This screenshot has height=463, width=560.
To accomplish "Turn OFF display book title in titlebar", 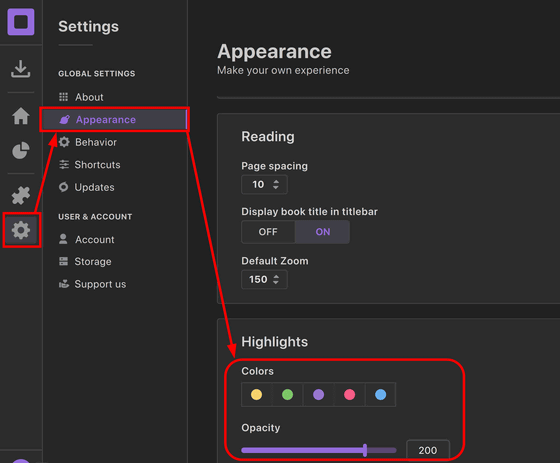I will (268, 232).
